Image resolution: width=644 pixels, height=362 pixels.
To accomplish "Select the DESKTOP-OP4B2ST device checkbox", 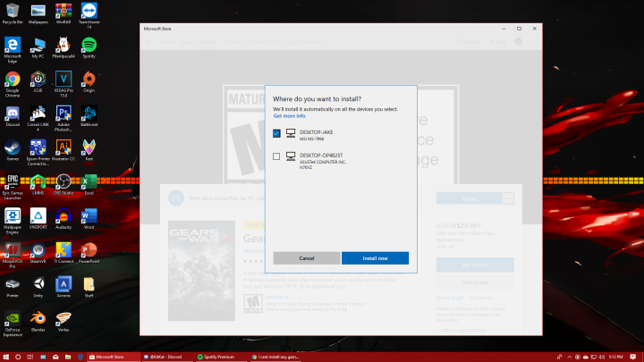I will pos(276,156).
